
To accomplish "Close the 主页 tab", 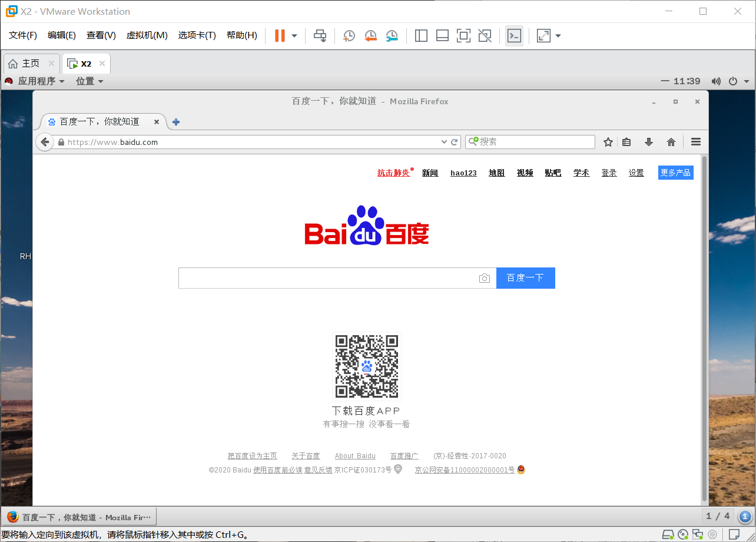I will (51, 64).
